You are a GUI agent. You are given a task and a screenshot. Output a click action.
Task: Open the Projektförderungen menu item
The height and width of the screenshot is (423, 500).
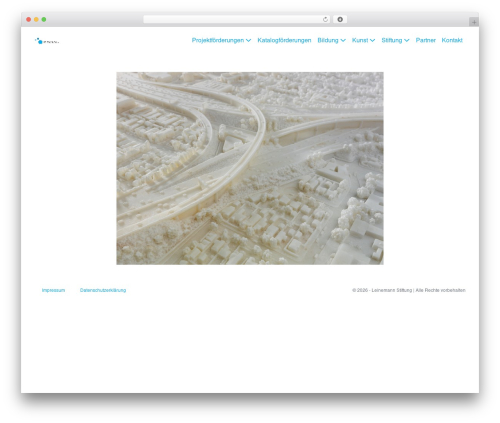[218, 40]
